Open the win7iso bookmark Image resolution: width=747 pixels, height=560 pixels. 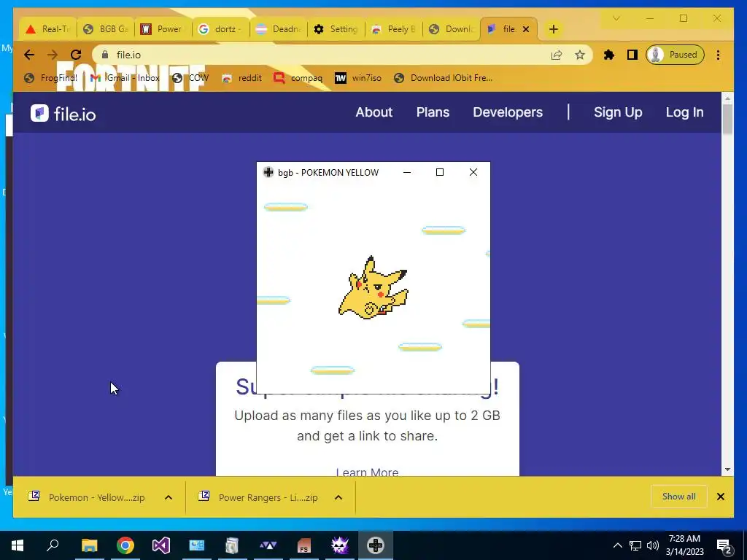[357, 77]
